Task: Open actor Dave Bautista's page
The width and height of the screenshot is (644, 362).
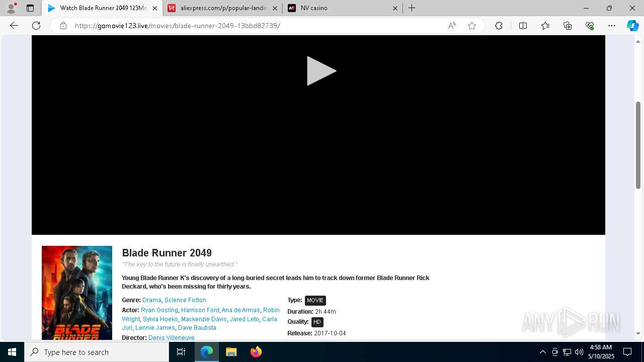Action: [x=197, y=328]
